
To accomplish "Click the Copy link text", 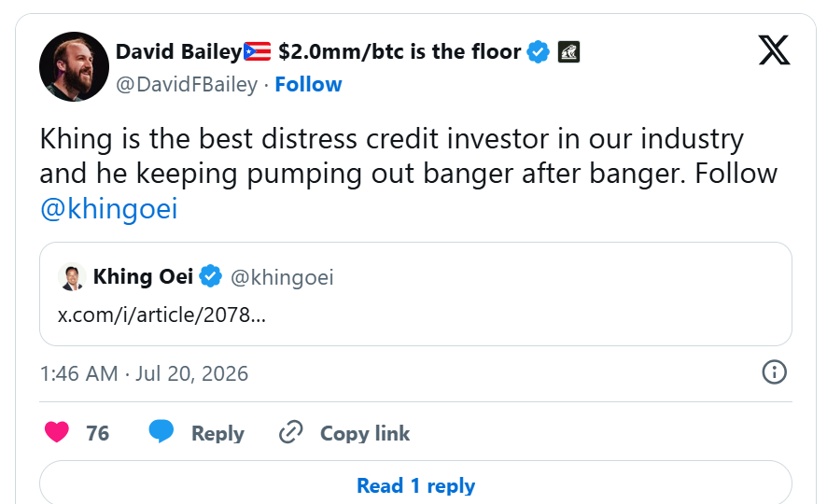I will pyautogui.click(x=365, y=433).
